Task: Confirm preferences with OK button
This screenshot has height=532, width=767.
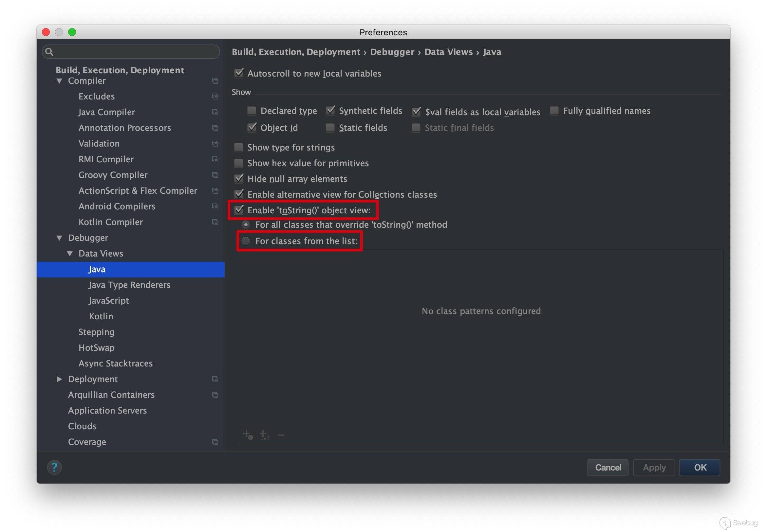Action: point(699,467)
